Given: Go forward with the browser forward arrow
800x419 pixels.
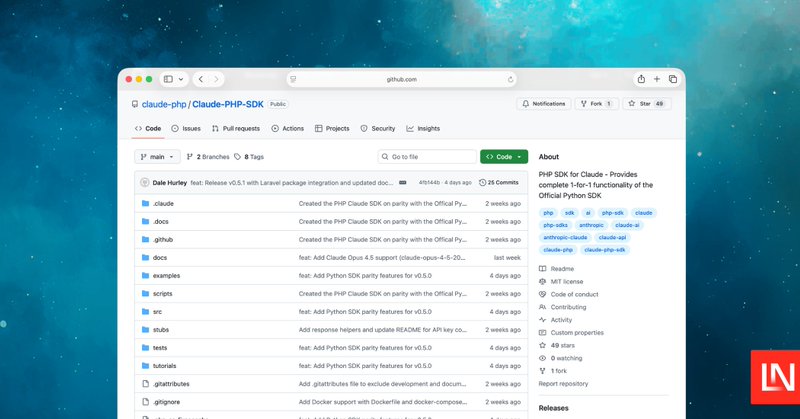Looking at the screenshot, I should (x=216, y=79).
